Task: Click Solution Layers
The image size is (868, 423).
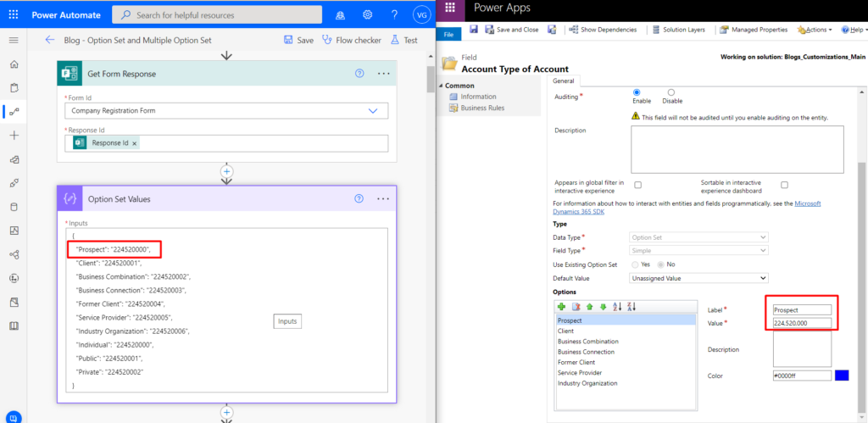Action: [678, 30]
